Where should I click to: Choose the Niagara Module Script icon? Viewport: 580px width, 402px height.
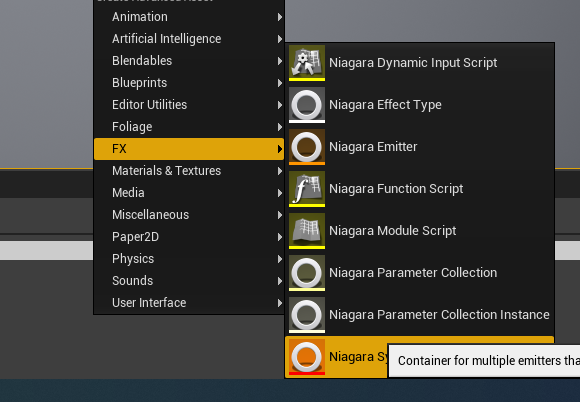click(307, 230)
